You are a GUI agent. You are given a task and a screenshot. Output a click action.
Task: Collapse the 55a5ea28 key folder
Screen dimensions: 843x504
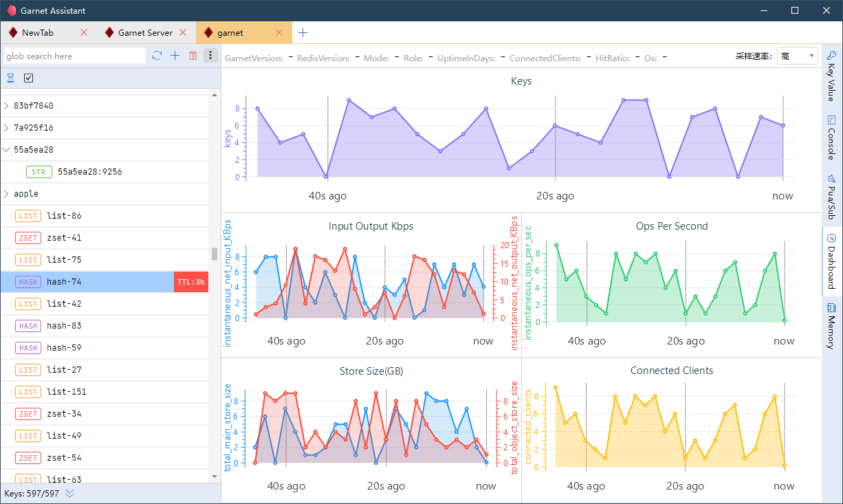point(6,150)
